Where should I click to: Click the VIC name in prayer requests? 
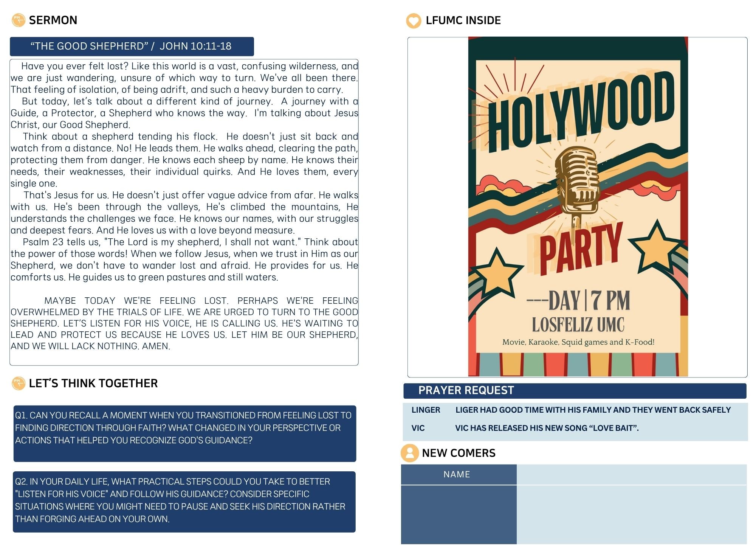[x=418, y=428]
